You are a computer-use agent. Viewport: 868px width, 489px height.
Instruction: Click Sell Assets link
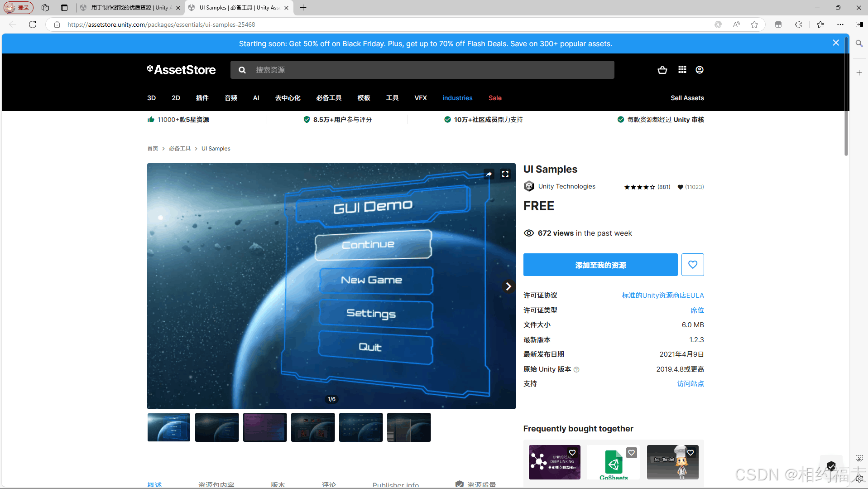tap(687, 98)
